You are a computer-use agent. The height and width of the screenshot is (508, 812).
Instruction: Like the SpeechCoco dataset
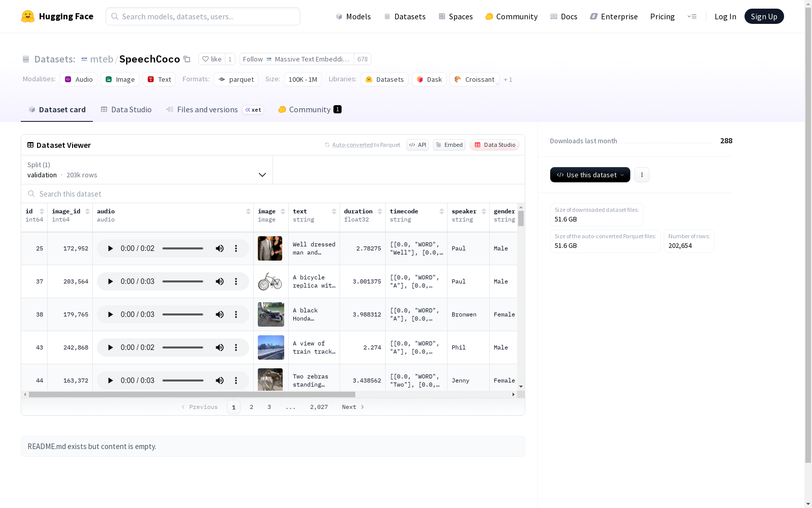212,59
